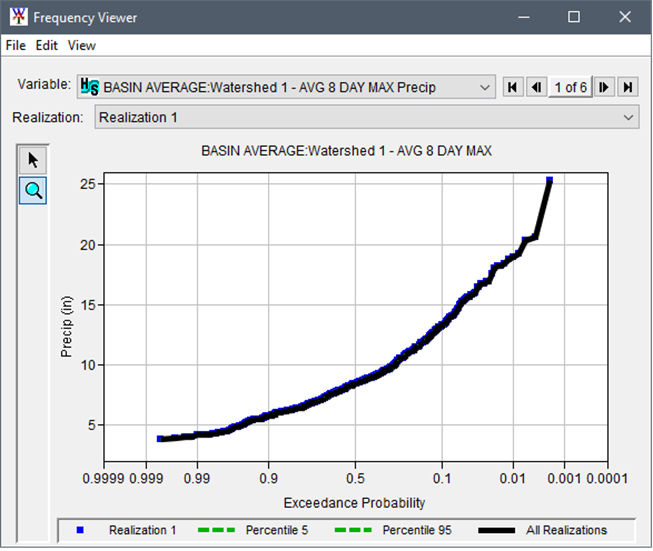
Task: Click the 'Exceedance Probability' axis label
Action: [x=354, y=503]
